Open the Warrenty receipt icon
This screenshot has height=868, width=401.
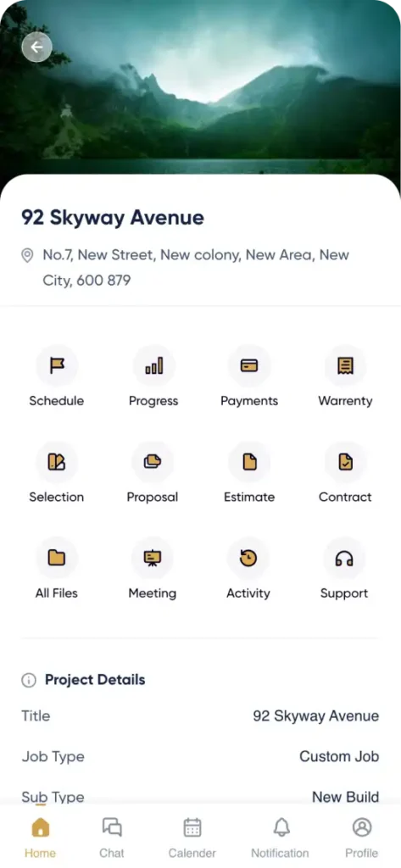pos(345,365)
